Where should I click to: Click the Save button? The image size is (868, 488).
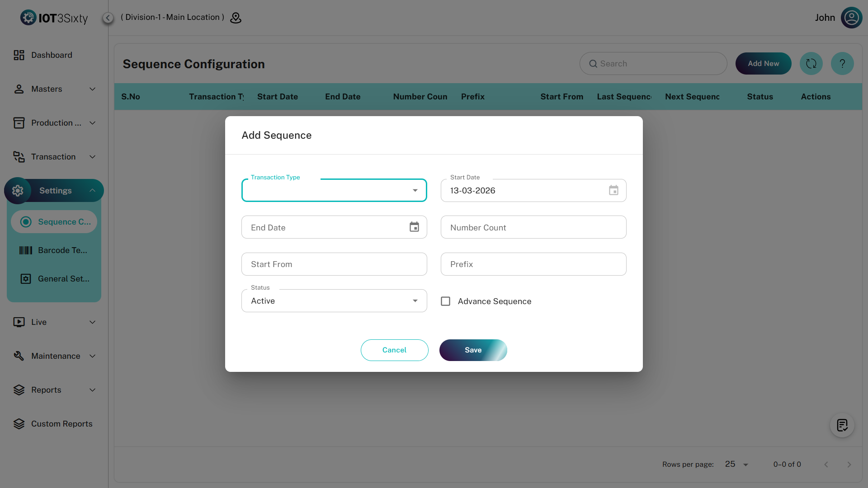[x=473, y=350]
